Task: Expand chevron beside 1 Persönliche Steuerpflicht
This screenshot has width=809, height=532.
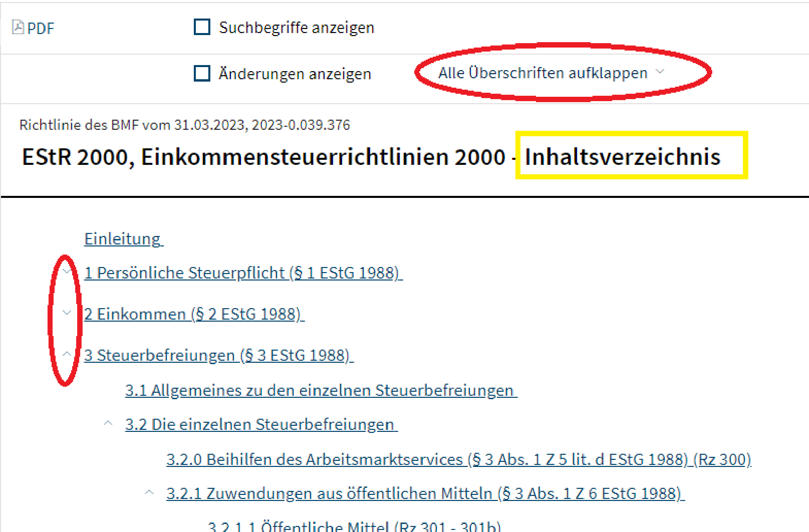Action: pos(67,271)
